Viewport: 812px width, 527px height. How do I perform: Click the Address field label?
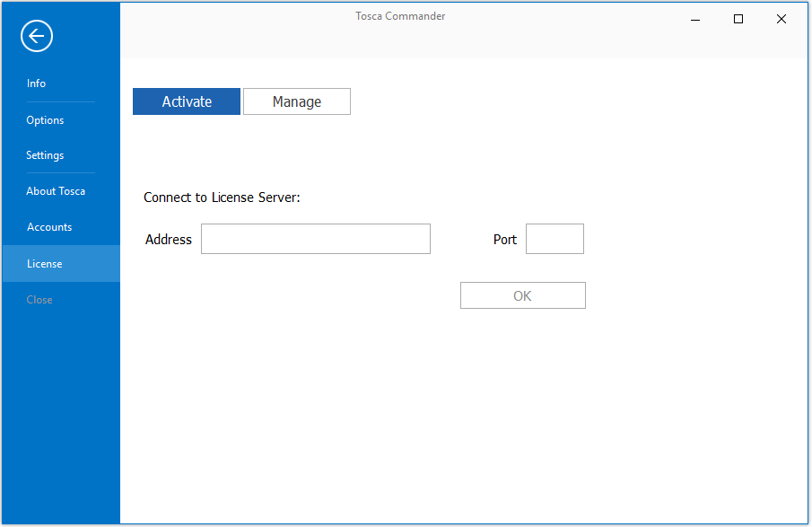tap(169, 240)
